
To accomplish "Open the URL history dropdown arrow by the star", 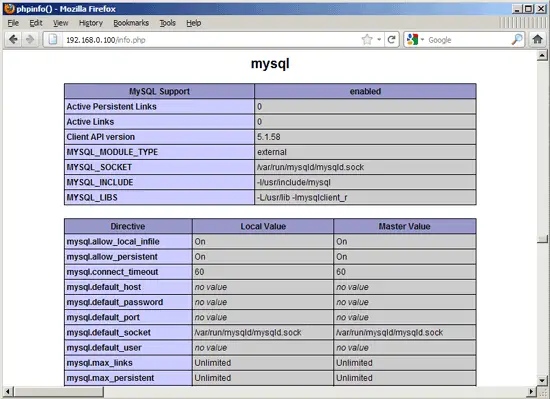I will [379, 39].
